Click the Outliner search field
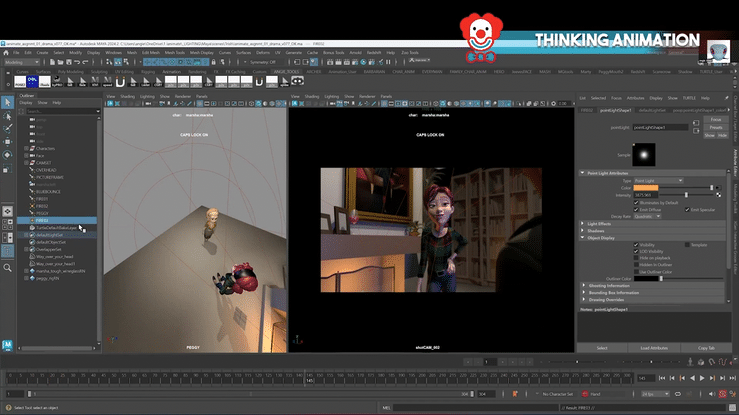This screenshot has width=739, height=415. click(x=62, y=111)
